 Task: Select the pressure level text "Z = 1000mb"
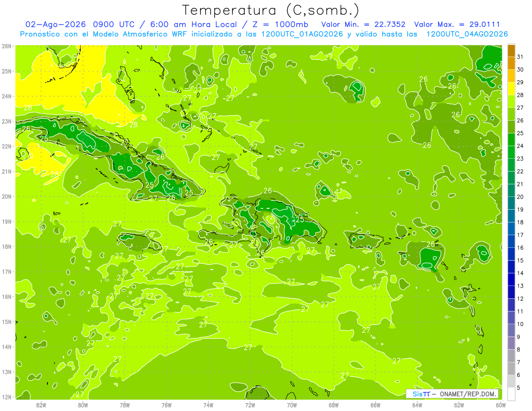pos(281,24)
